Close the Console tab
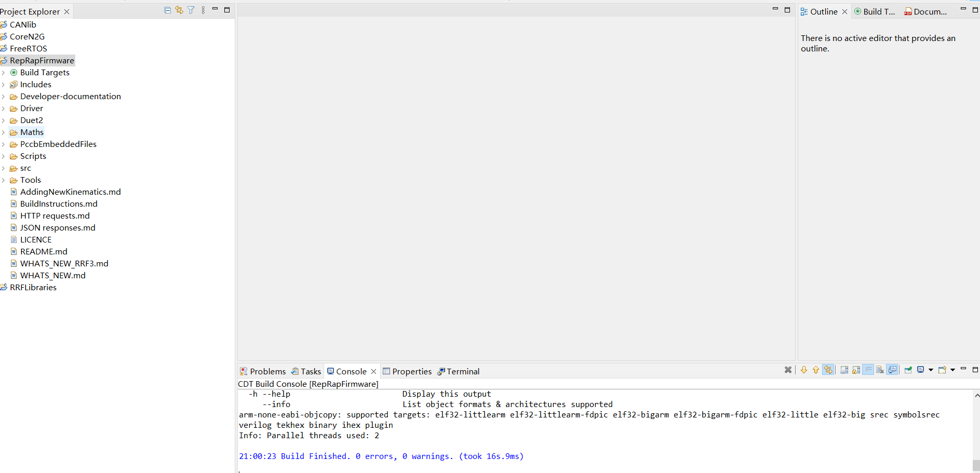Screen dimensions: 980x473 click(x=373, y=371)
